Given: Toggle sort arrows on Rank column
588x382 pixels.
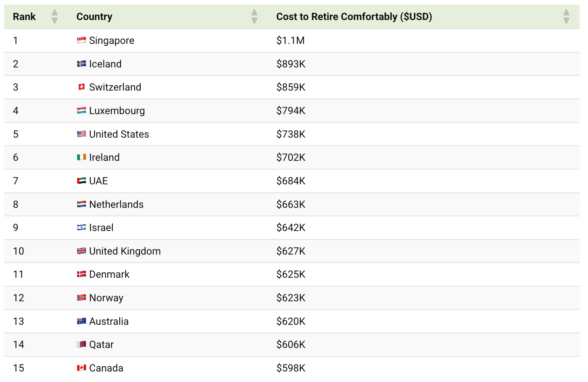Looking at the screenshot, I should pyautogui.click(x=54, y=17).
